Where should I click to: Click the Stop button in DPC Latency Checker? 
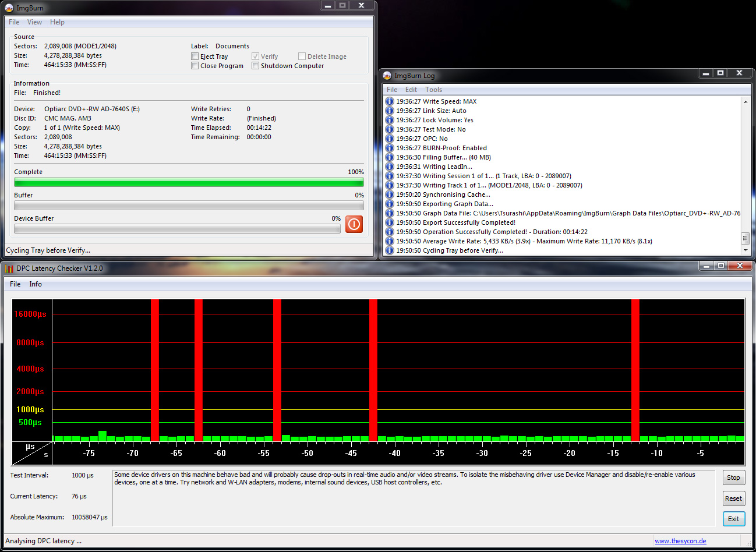tap(733, 477)
